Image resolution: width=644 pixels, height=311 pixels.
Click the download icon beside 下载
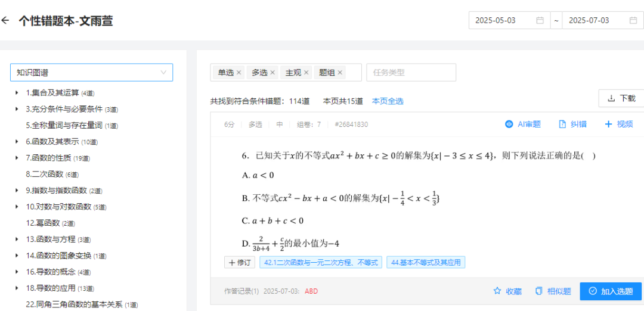pyautogui.click(x=611, y=98)
